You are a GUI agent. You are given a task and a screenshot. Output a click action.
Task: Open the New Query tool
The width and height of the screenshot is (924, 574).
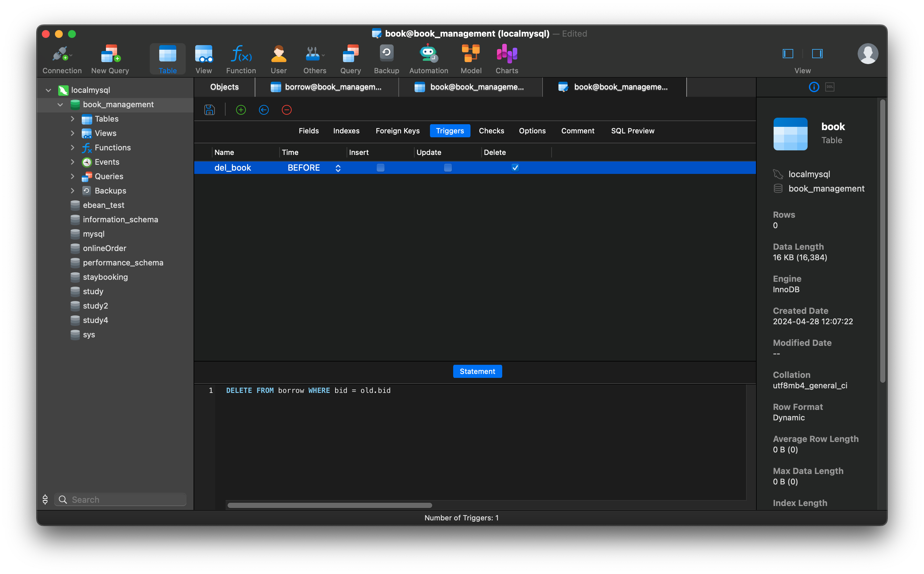click(x=110, y=58)
